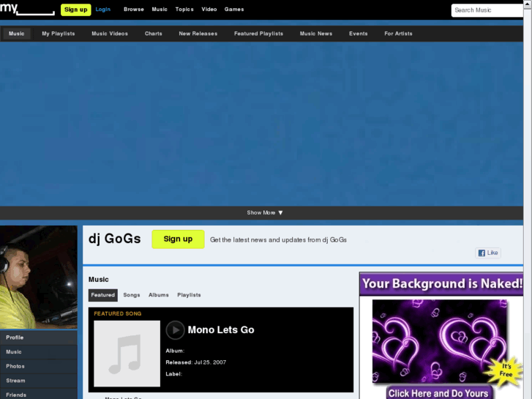Open the Browse menu
Viewport: 532px width, 399px height.
[134, 10]
